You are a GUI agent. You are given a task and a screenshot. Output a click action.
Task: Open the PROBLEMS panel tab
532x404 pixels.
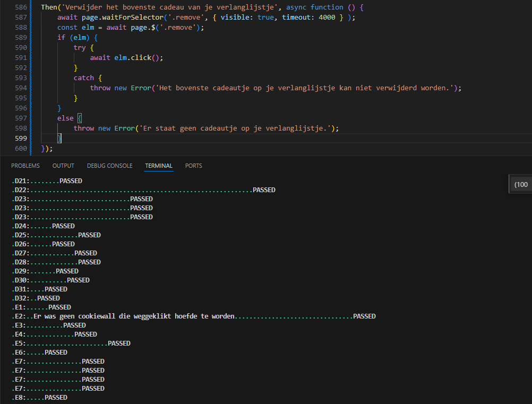pyautogui.click(x=25, y=166)
